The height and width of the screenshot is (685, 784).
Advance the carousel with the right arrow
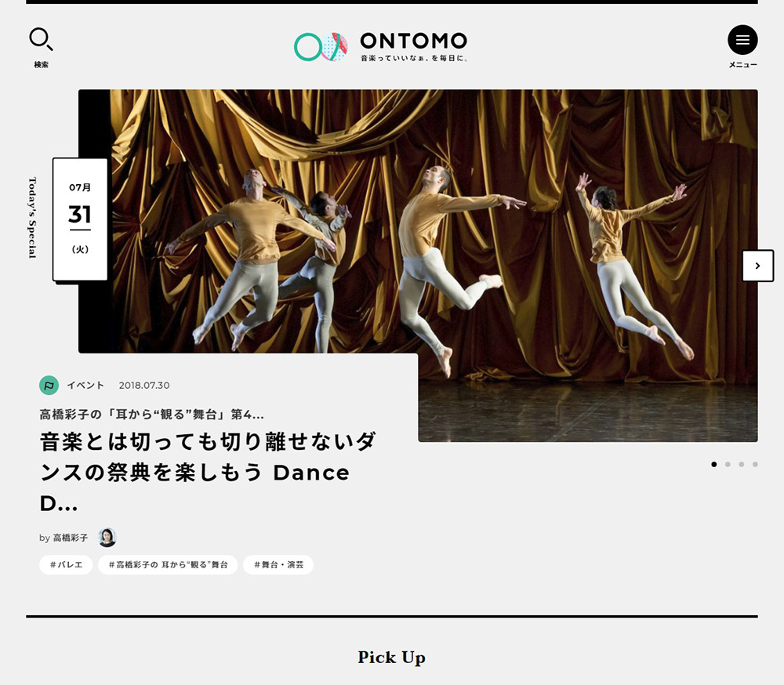758,266
